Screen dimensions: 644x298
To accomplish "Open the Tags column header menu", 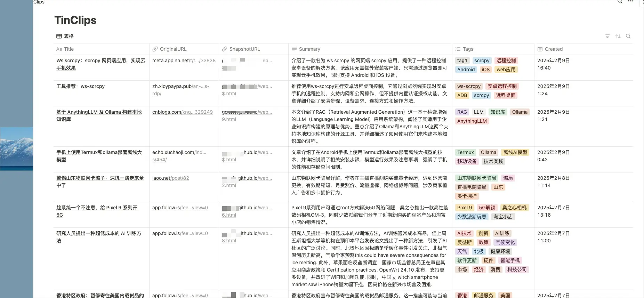I will click(493, 49).
